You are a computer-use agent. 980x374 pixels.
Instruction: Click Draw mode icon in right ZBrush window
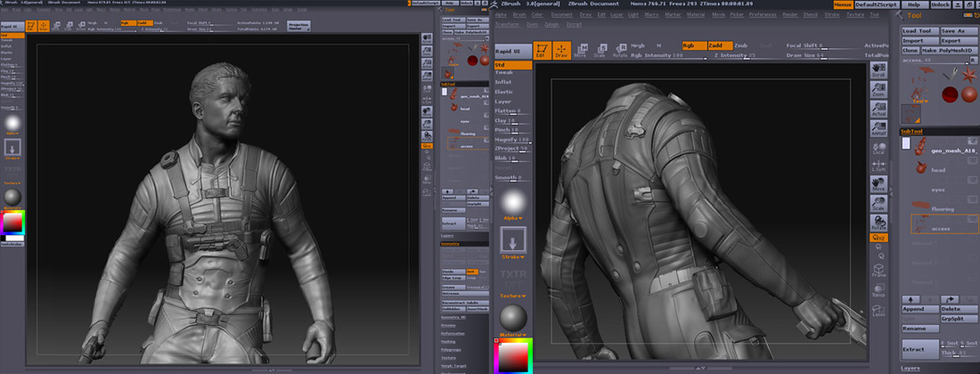561,50
